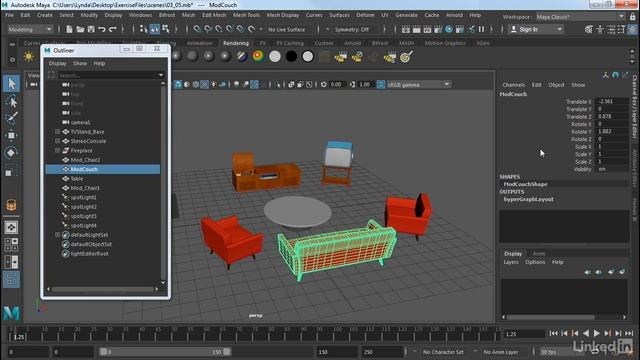Switch to four view layout icon
640x360 pixels.
point(11,244)
